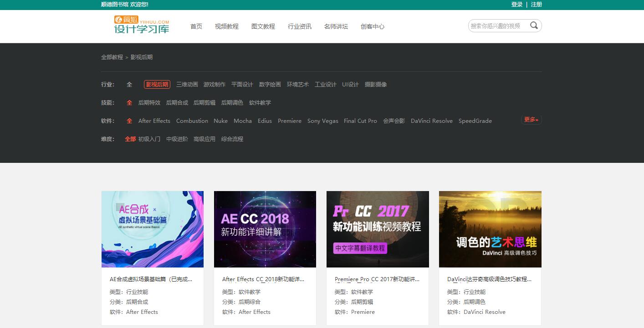
Task: Open the 行业资讯 nav item
Action: [x=300, y=26]
